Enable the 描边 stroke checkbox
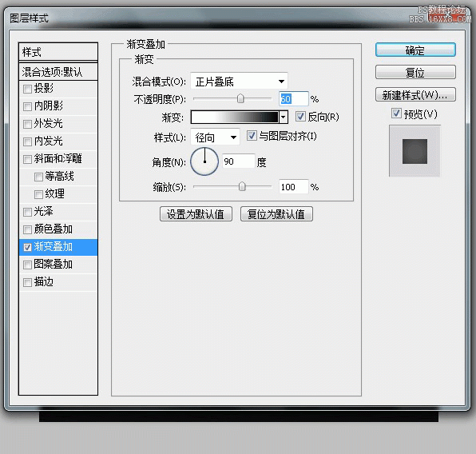Viewport: 476px width, 454px height. [27, 283]
